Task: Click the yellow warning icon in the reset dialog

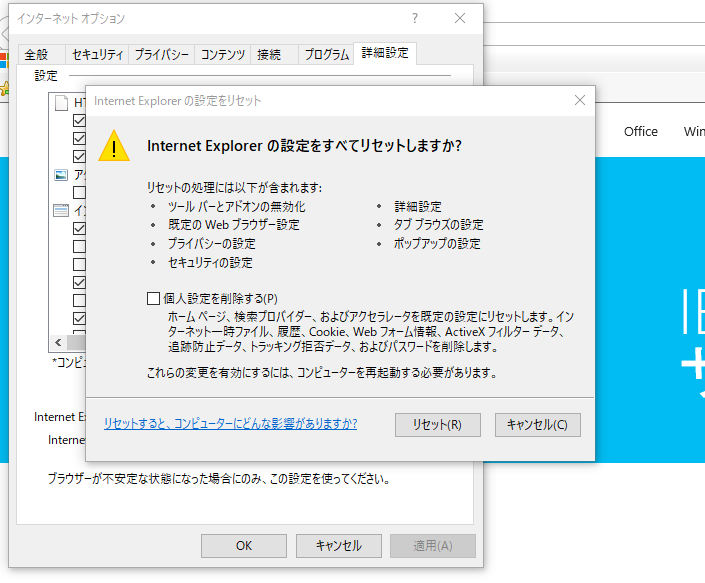Action: pos(114,146)
